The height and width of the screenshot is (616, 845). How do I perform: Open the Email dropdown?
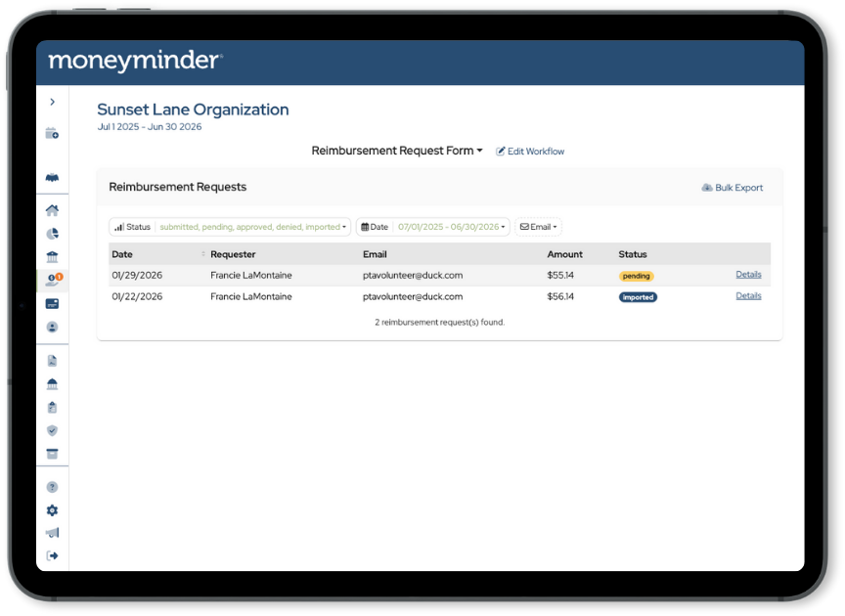(538, 227)
